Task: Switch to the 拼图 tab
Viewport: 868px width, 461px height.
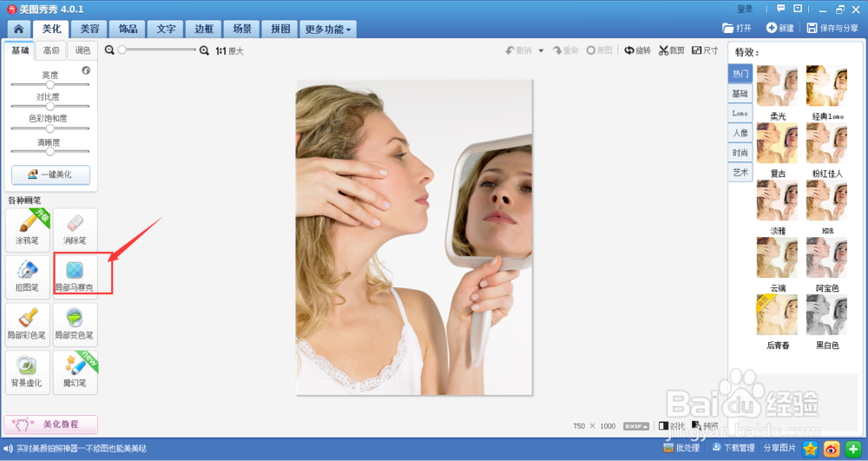Action: pyautogui.click(x=280, y=29)
